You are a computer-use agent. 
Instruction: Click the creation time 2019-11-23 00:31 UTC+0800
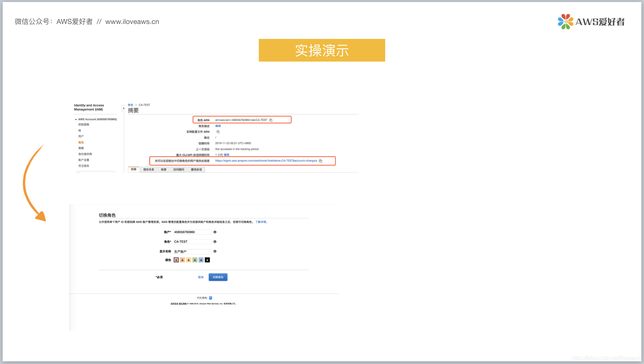coord(233,143)
